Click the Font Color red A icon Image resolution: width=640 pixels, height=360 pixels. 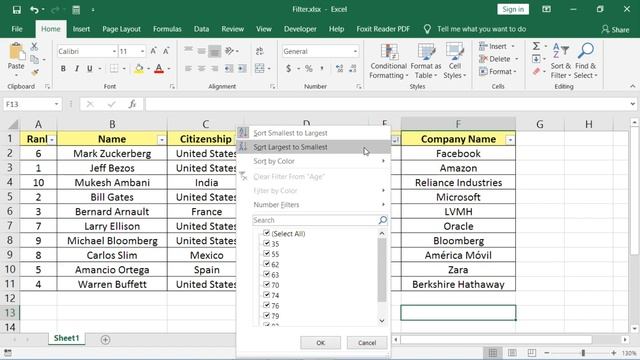pos(159,69)
